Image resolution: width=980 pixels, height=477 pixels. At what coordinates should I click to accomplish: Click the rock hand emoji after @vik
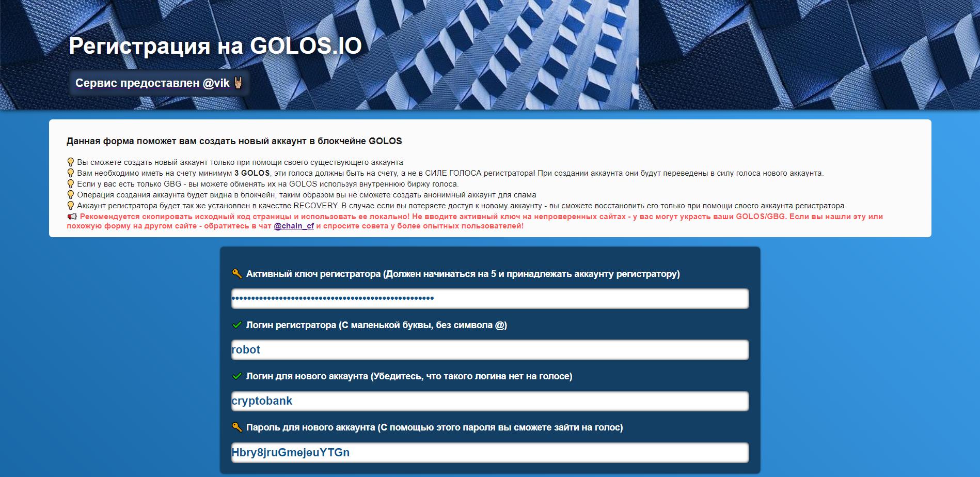pyautogui.click(x=238, y=83)
